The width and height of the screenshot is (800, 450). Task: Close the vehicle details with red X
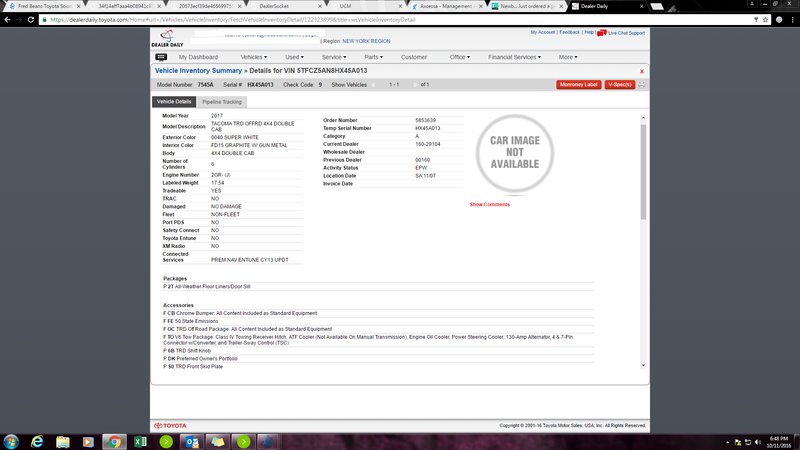641,71
